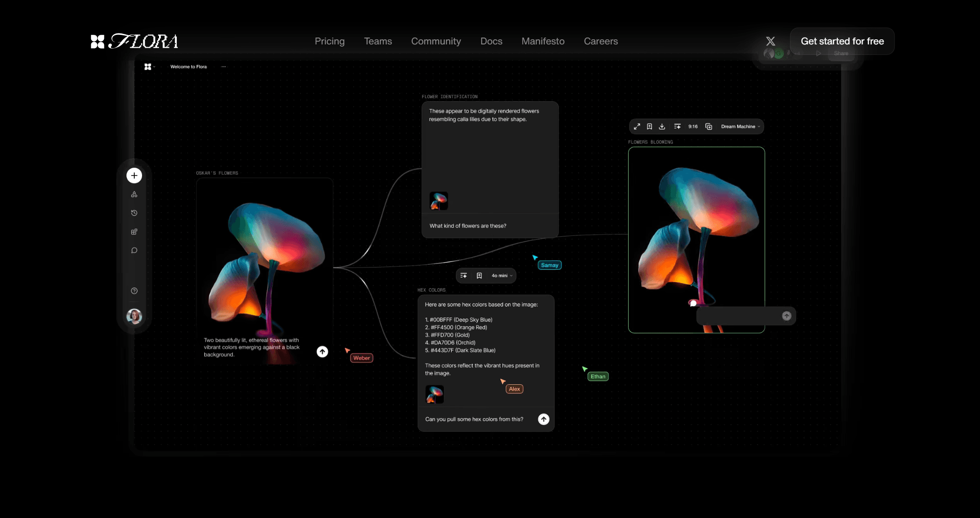Expand the Flora logo menu in the canvas header
980x518 pixels.
coord(149,67)
